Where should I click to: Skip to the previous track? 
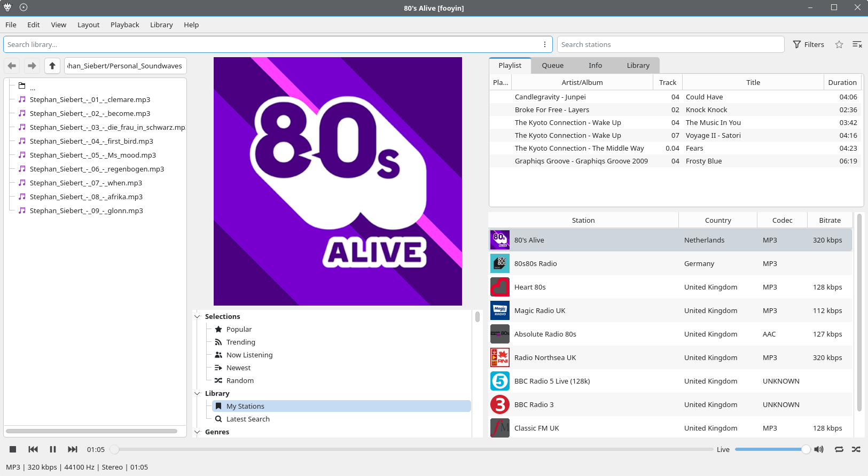tap(33, 449)
